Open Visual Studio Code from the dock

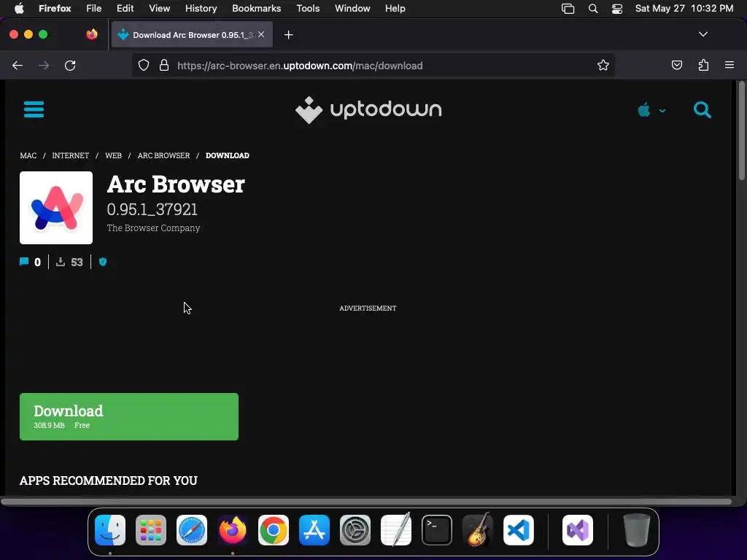[519, 530]
